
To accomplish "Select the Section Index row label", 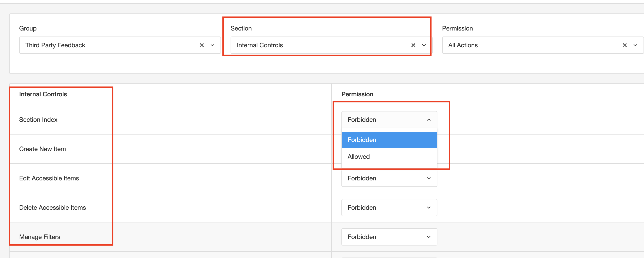I will (x=38, y=120).
